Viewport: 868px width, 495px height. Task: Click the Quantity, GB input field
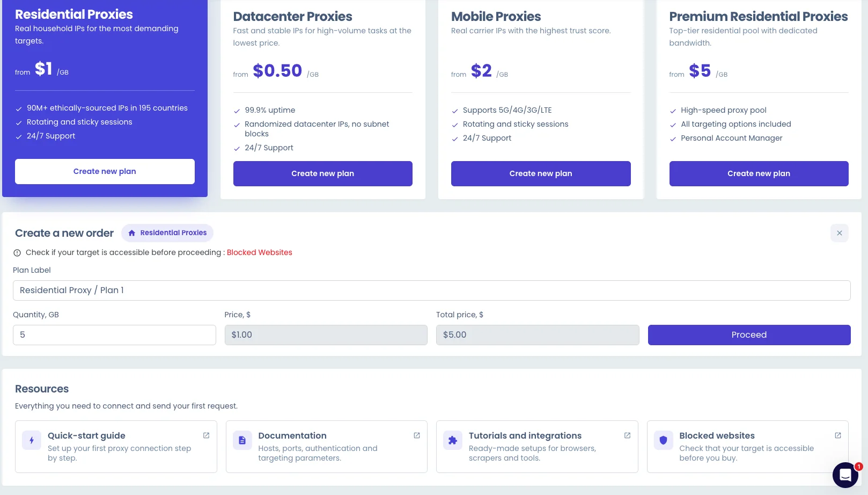[114, 335]
